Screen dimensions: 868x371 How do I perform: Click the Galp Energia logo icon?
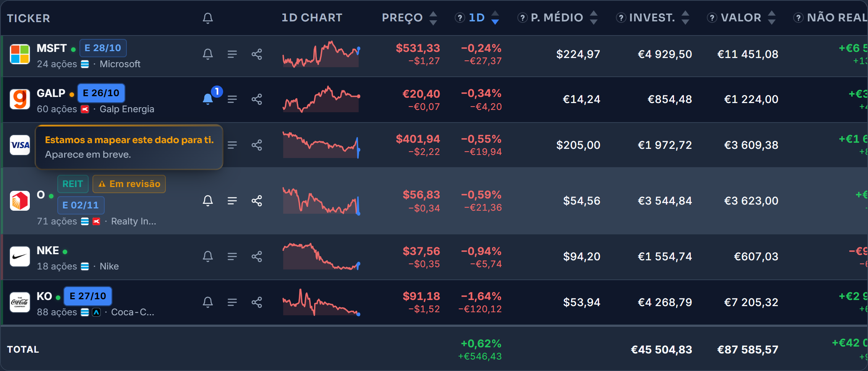(x=20, y=99)
